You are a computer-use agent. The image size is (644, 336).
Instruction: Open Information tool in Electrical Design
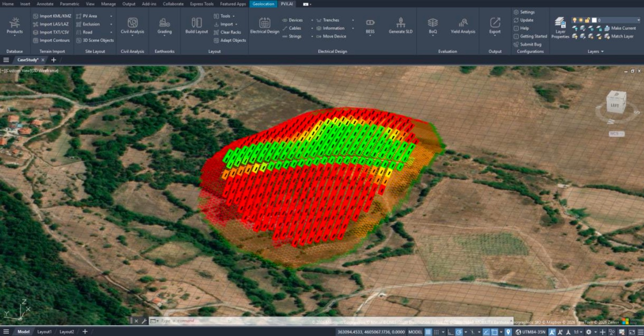330,28
